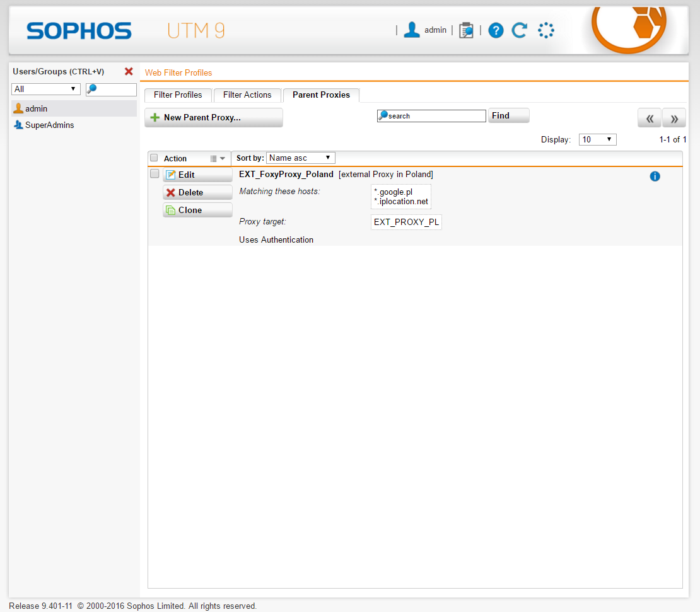Open the clipboard object list icon
Image resolution: width=700 pixels, height=612 pixels.
coord(466,30)
